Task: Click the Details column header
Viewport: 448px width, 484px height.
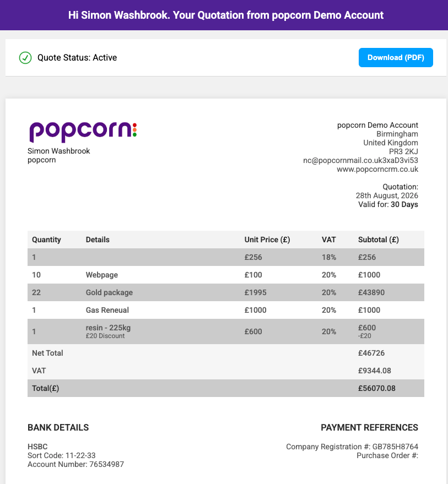Action: [98, 240]
